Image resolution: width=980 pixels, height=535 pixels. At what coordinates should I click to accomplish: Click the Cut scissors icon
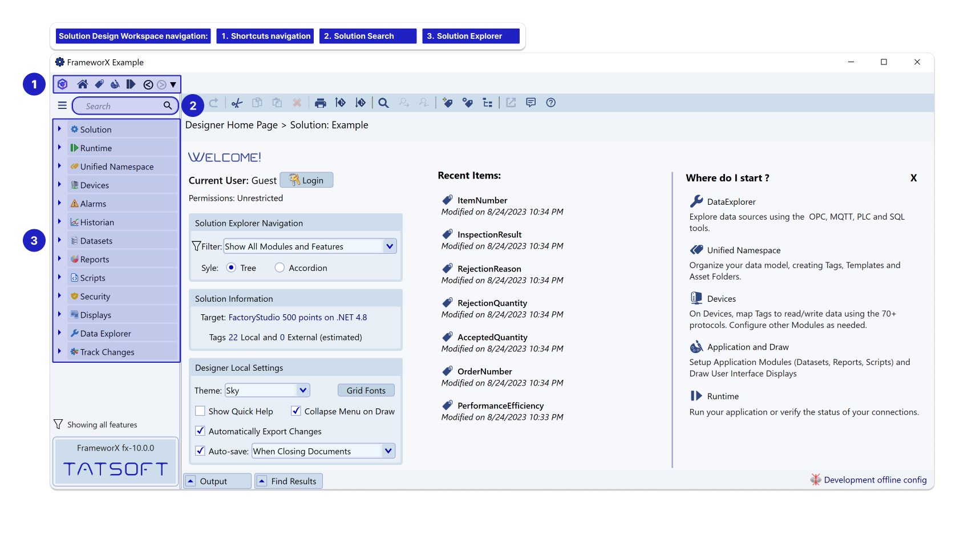tap(237, 103)
